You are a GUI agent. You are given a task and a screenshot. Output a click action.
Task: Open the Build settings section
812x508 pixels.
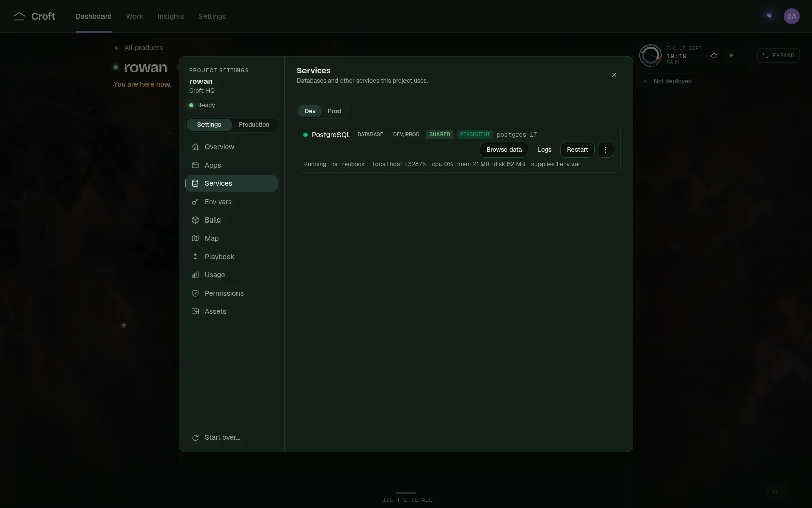tap(231, 220)
